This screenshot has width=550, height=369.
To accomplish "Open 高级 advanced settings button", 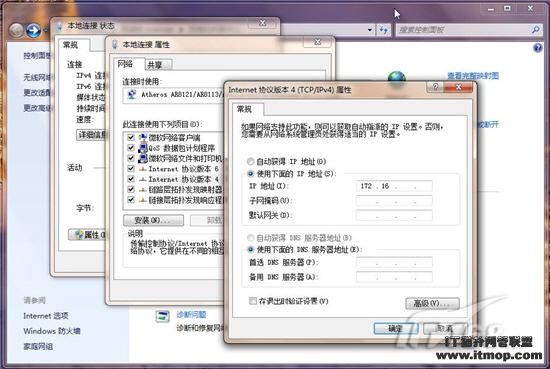I will tap(432, 303).
